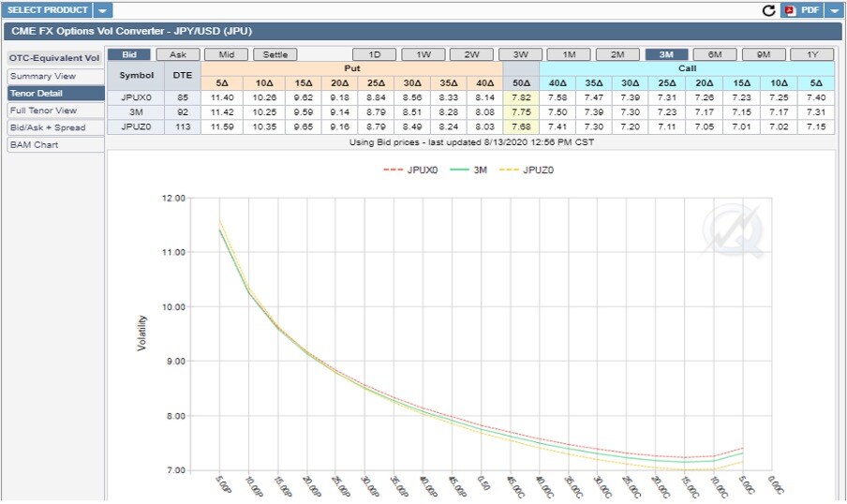Click the refresh icon in top bar

[x=769, y=10]
